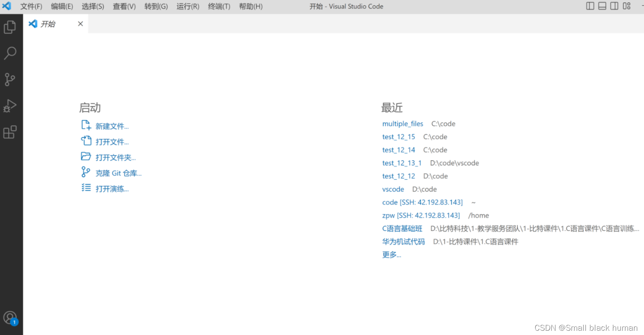Open the Source Control view
This screenshot has width=644, height=335.
point(9,79)
